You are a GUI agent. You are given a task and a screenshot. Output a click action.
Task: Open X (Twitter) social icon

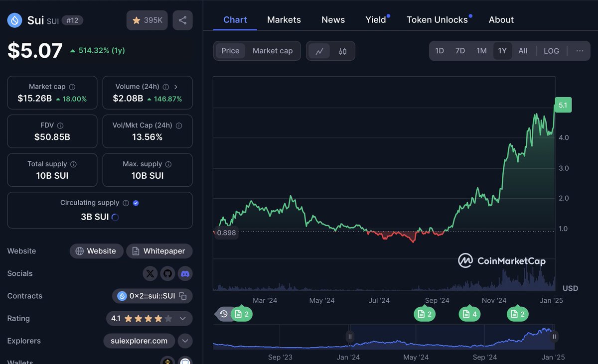click(150, 273)
